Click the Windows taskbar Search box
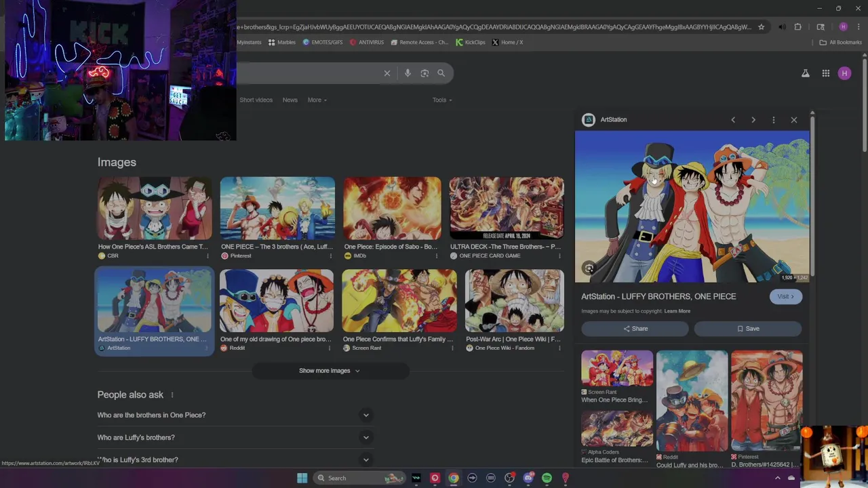This screenshot has width=868, height=488. [359, 478]
